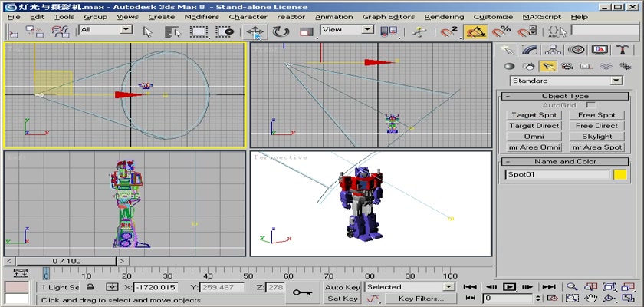Select the Geometry category sphere icon
Screen dimensions: 644x307
pyautogui.click(x=509, y=66)
